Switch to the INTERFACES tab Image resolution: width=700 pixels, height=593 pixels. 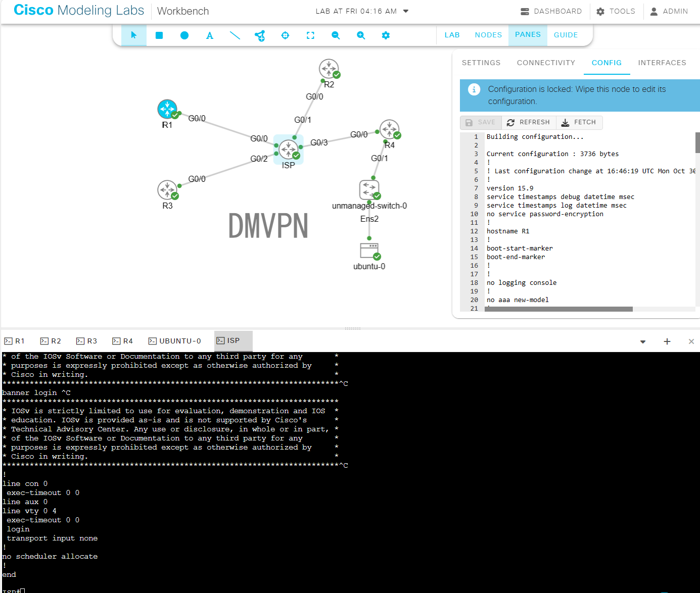tap(662, 63)
